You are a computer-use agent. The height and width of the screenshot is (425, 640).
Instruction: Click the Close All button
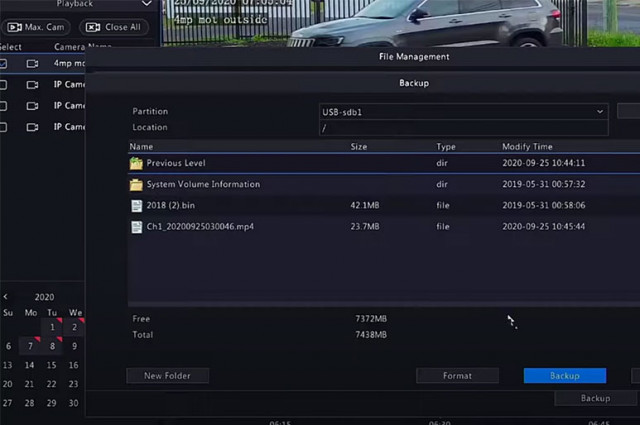113,27
